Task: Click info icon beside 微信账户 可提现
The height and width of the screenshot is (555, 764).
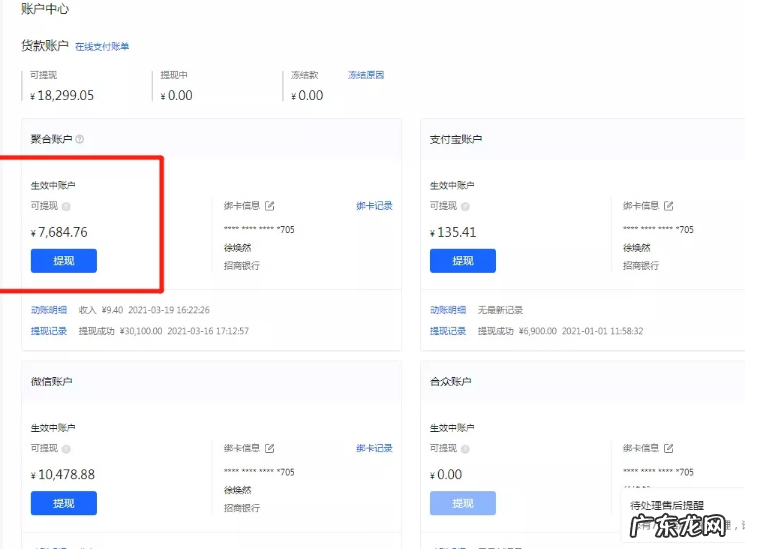Action: [66, 449]
